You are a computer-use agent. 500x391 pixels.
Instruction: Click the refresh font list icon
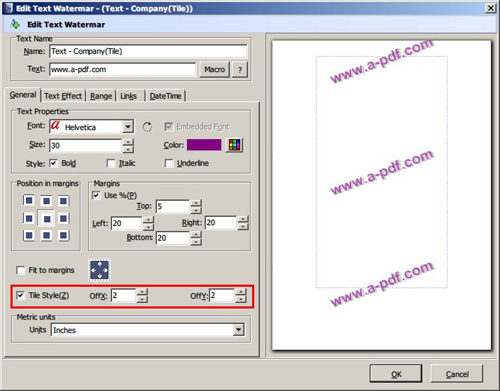pos(147,127)
